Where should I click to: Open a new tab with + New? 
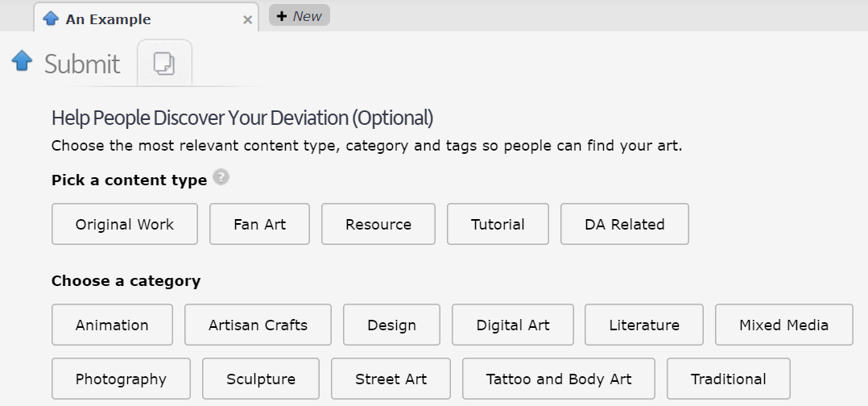(x=299, y=16)
